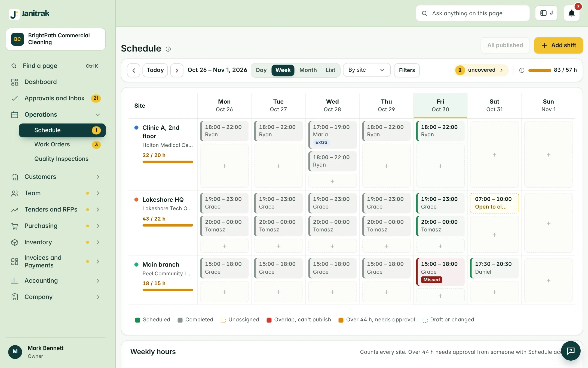Expand the Company chevron

coord(98,297)
